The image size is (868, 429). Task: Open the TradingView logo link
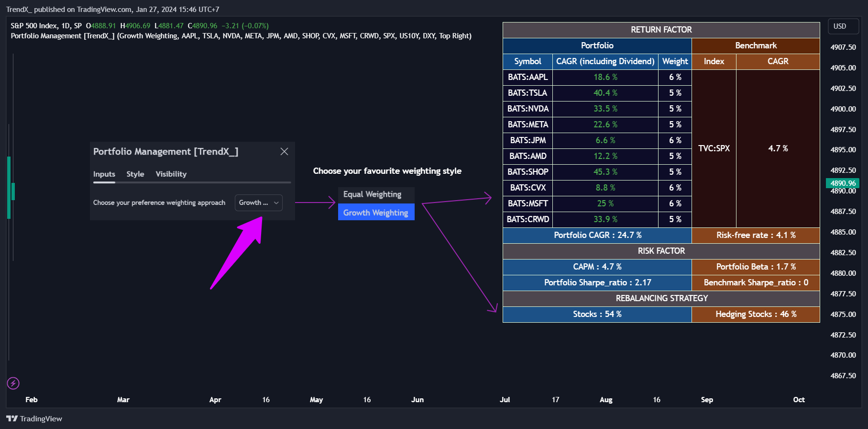[x=34, y=418]
